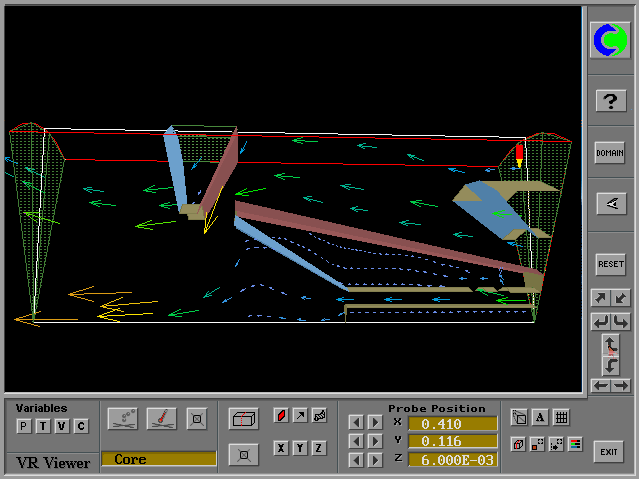This screenshot has width=639, height=479.
Task: Increase probe X position with right arrow
Action: 375,423
